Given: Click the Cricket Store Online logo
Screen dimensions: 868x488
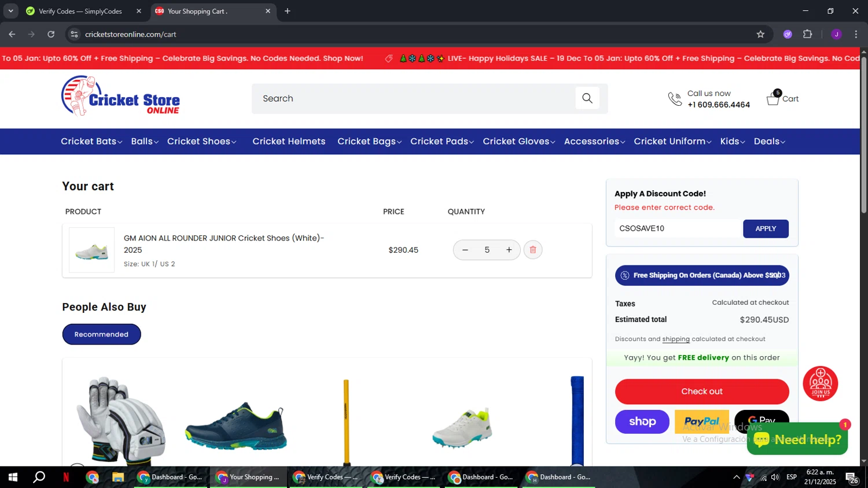Looking at the screenshot, I should coord(120,96).
